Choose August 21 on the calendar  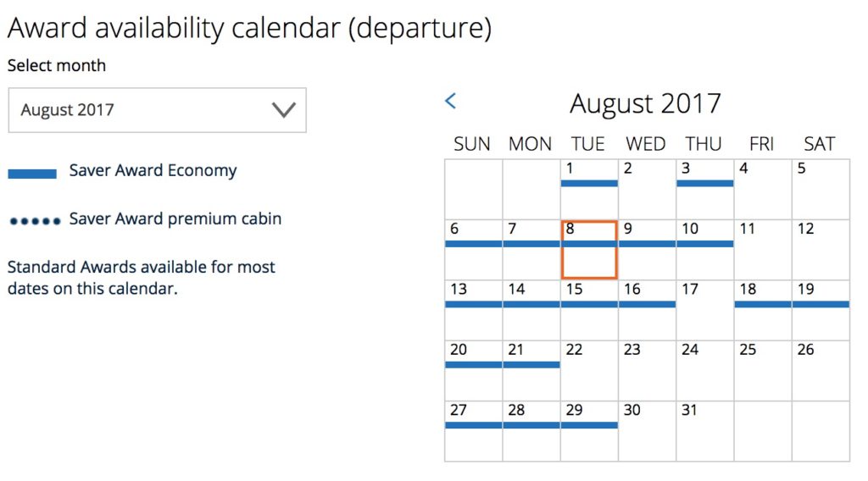[x=531, y=371]
